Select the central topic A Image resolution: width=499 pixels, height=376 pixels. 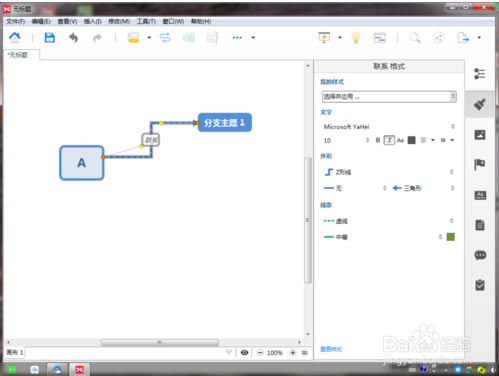click(x=82, y=163)
